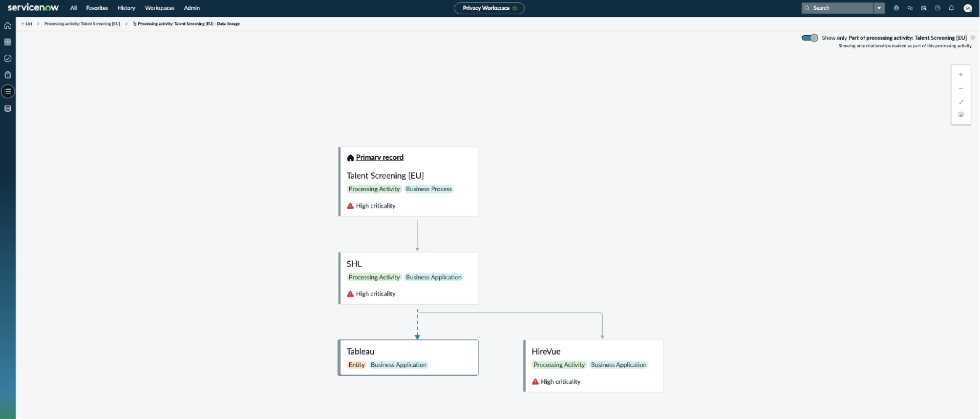Open the Home icon in left sidebar
Viewport: 980px width, 419px height.
coord(8,25)
